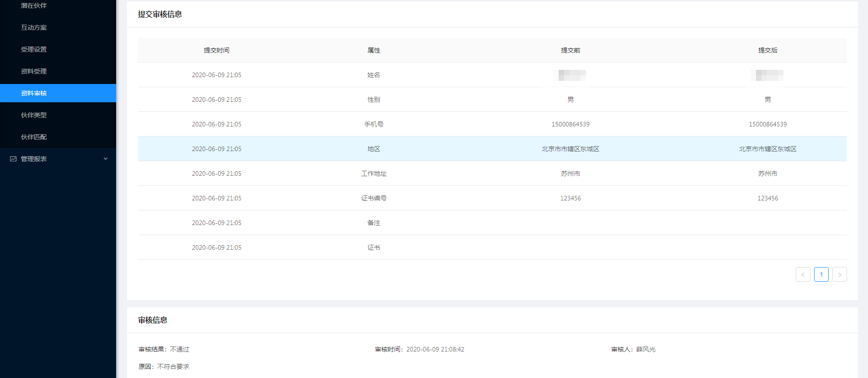Go to next page arrow
This screenshot has width=868, height=378.
839,274
